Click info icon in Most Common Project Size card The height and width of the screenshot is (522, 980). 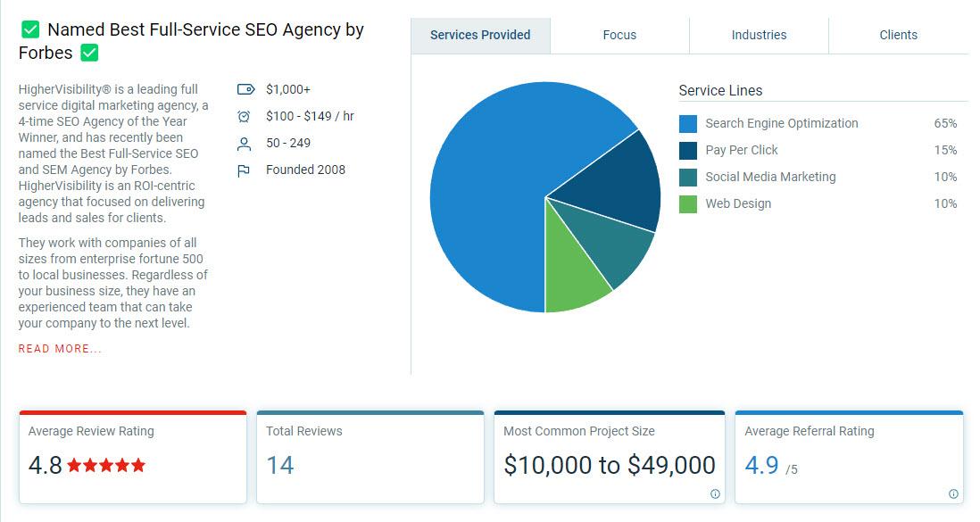pos(715,493)
